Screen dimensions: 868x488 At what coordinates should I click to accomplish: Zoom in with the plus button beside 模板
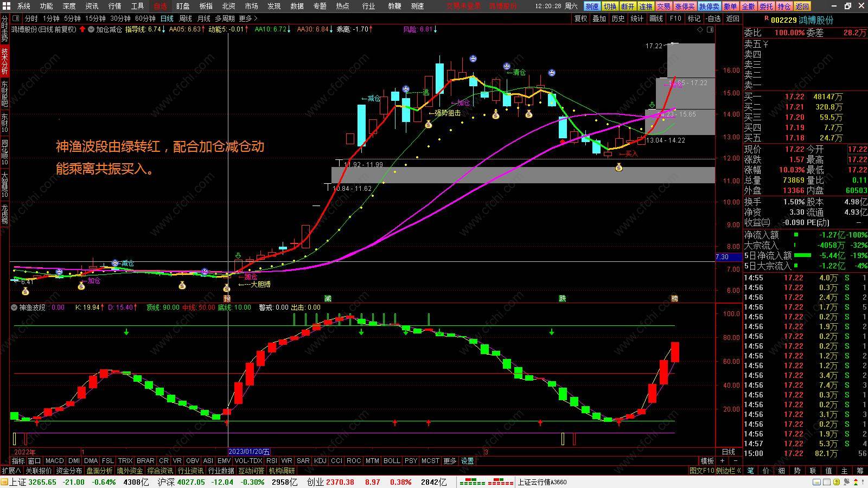pos(723,461)
